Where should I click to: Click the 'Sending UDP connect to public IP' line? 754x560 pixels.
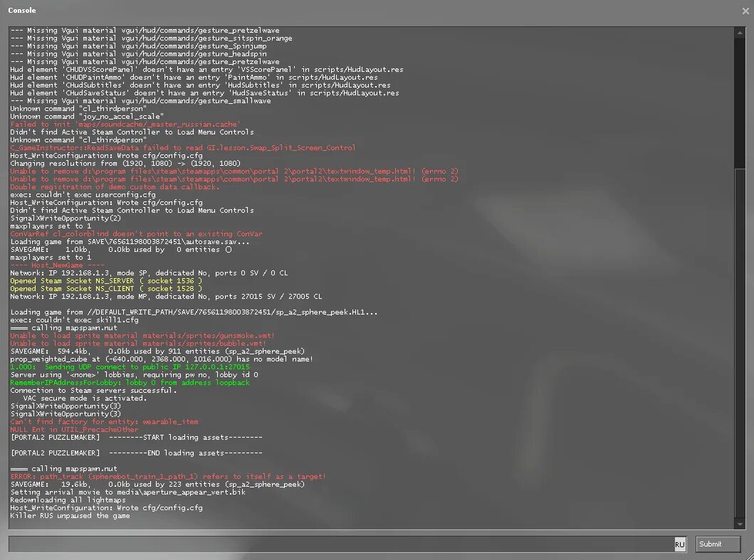click(x=130, y=366)
